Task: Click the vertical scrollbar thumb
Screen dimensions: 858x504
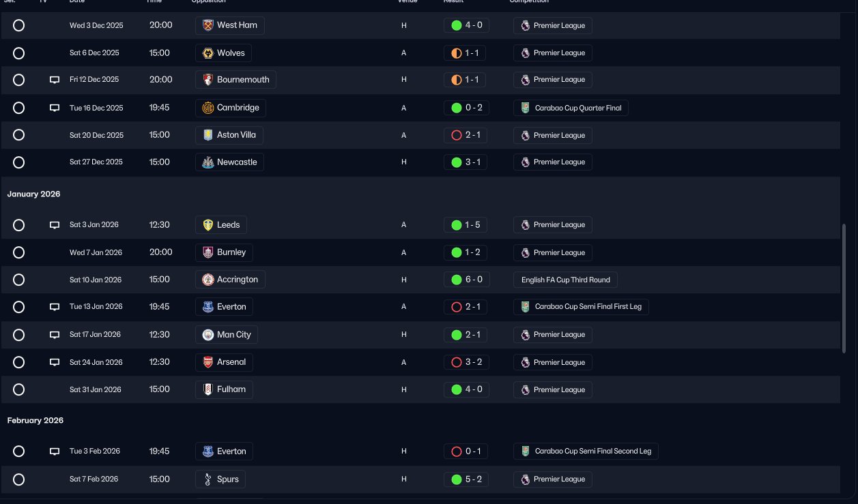Action: coord(845,286)
